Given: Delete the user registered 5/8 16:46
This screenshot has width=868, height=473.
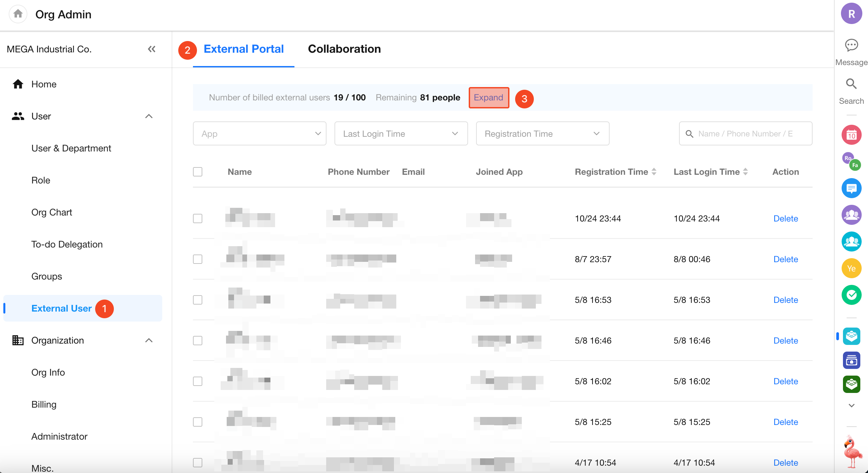Looking at the screenshot, I should [786, 340].
